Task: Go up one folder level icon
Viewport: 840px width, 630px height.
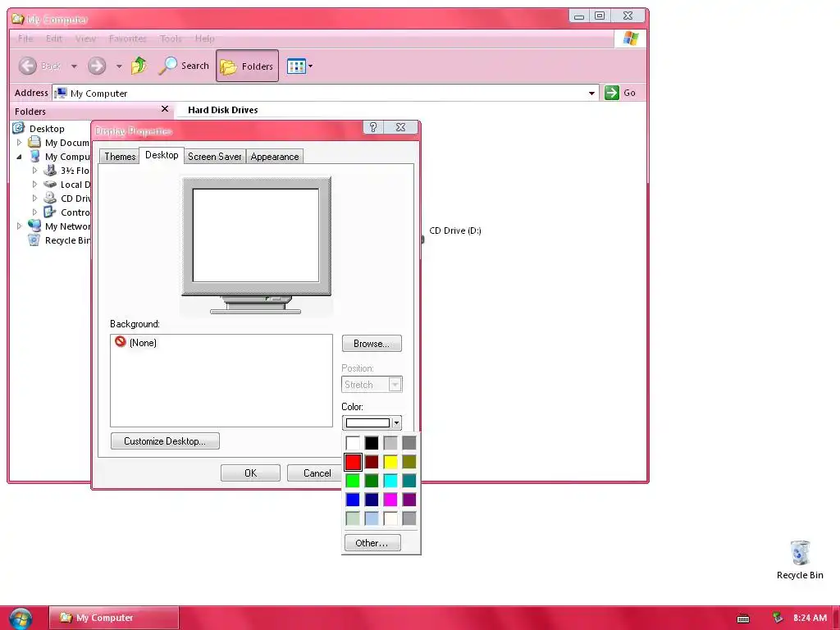Action: (139, 66)
